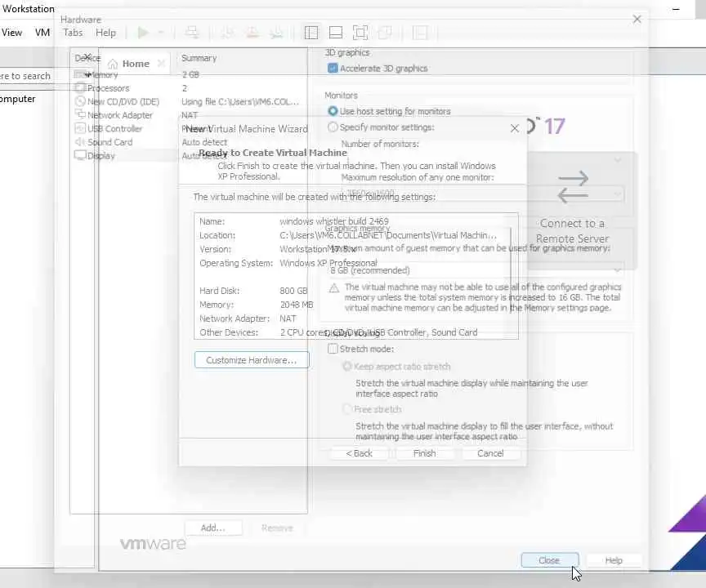Click the Network Adapter icon in device list
Image resolution: width=706 pixels, height=588 pixels.
[80, 114]
